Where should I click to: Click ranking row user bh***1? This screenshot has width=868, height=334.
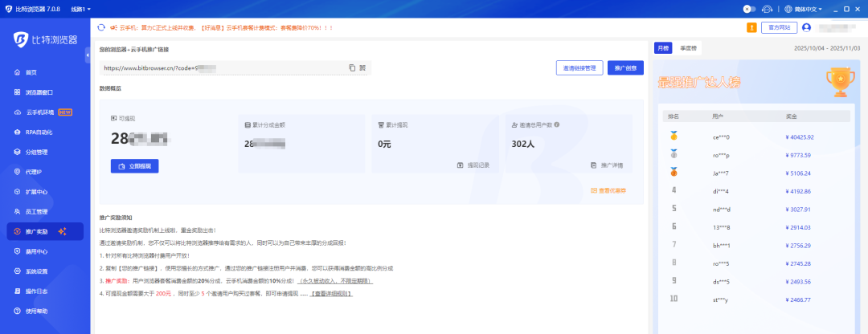pos(722,246)
